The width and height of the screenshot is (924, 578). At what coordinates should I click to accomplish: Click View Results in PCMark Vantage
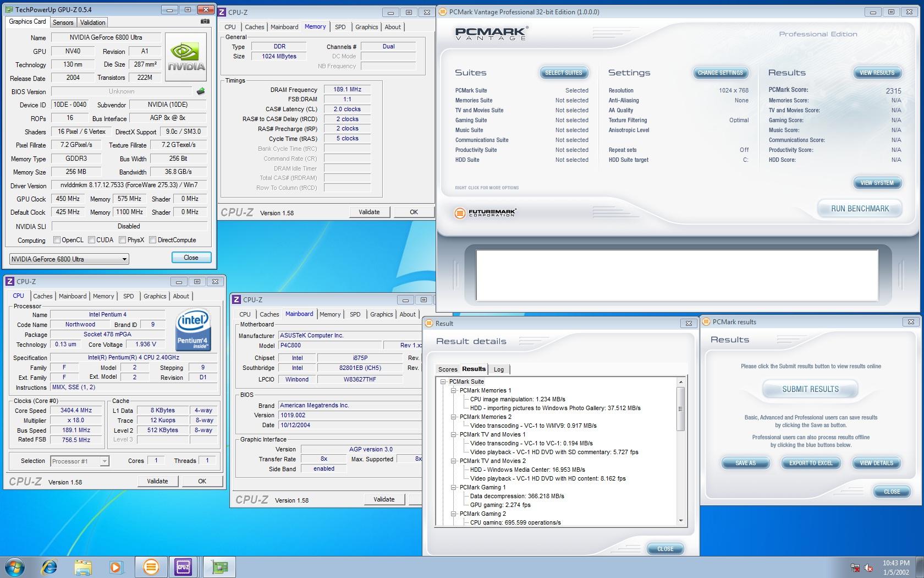pos(877,73)
